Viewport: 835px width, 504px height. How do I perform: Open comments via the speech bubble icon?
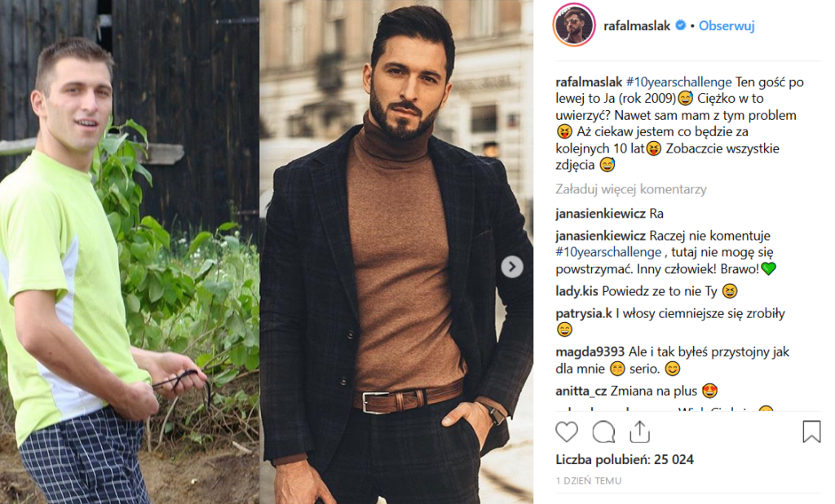point(603,431)
